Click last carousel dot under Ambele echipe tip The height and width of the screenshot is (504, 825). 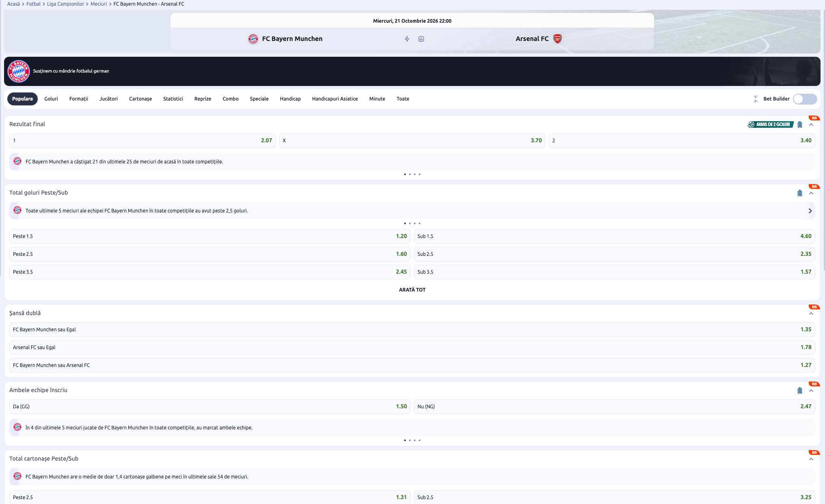(x=420, y=440)
